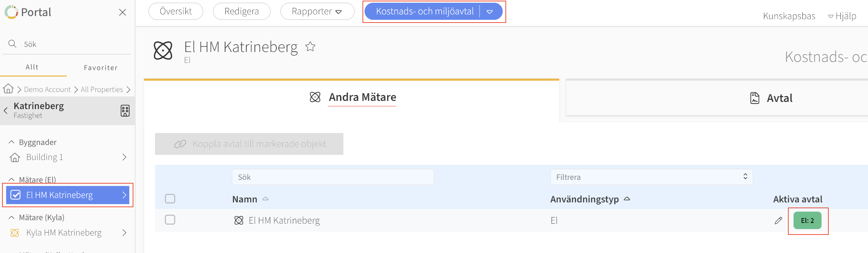Star El HM Katrineberg as favorite
Viewport: 868px width, 253px height.
(310, 46)
